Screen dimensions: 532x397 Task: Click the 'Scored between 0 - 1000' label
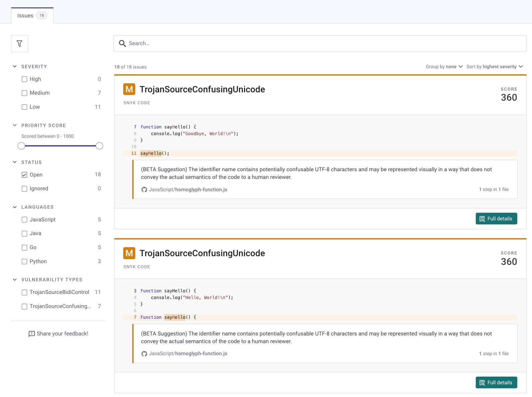(x=48, y=136)
